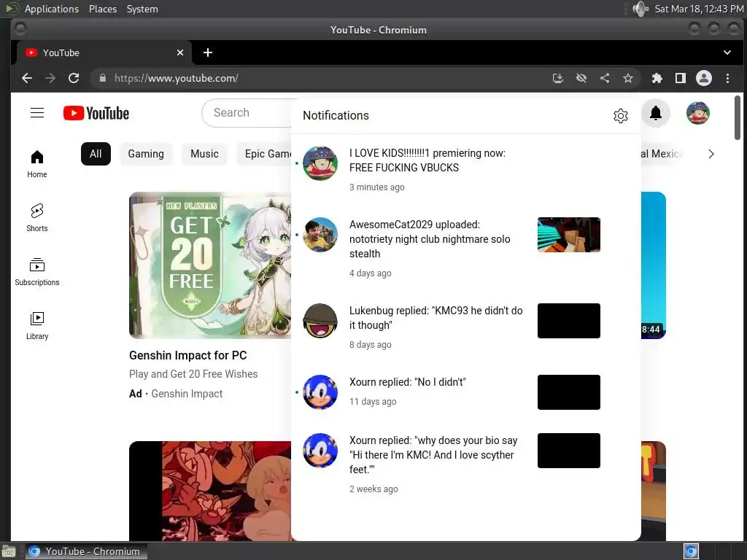The image size is (747, 560).
Task: Click Lukenbug notification avatar
Action: 320,321
